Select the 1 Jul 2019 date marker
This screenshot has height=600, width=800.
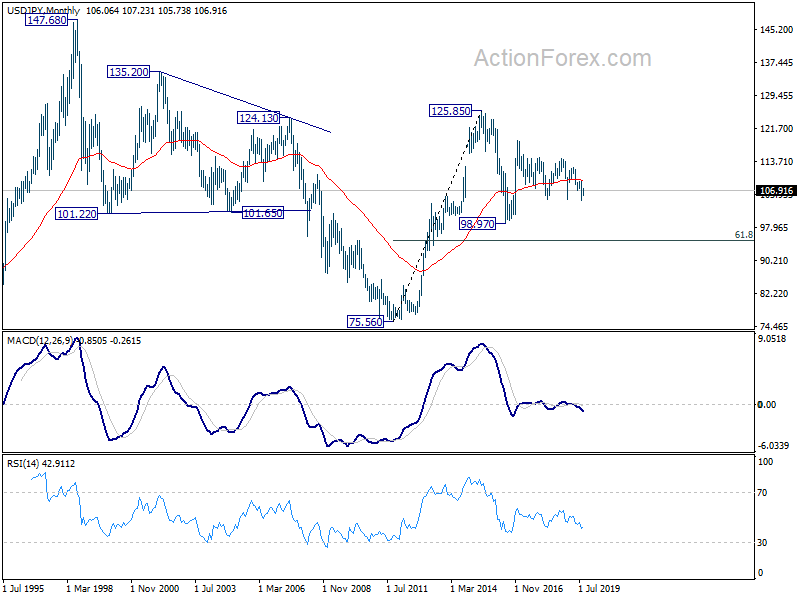point(599,588)
